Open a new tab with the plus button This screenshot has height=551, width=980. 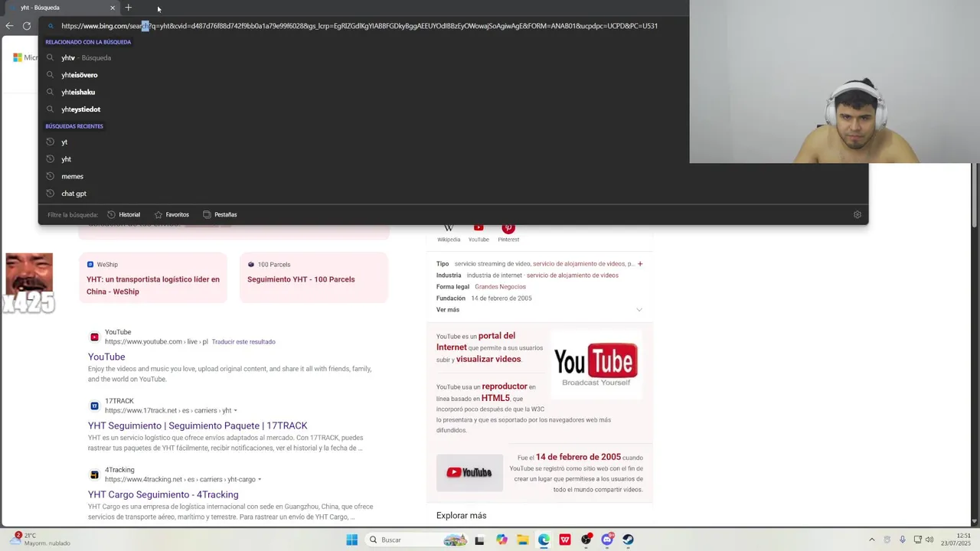pos(128,8)
